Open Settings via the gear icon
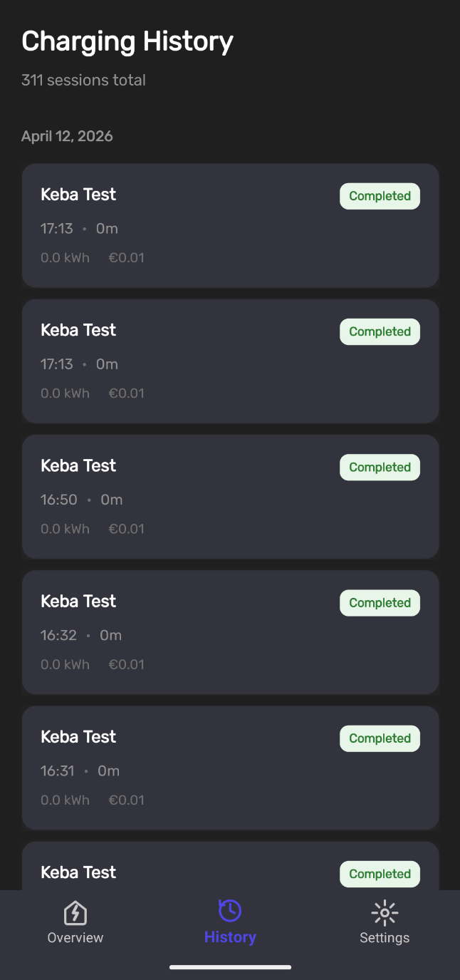Screen dimensions: 460x980 pos(385,912)
